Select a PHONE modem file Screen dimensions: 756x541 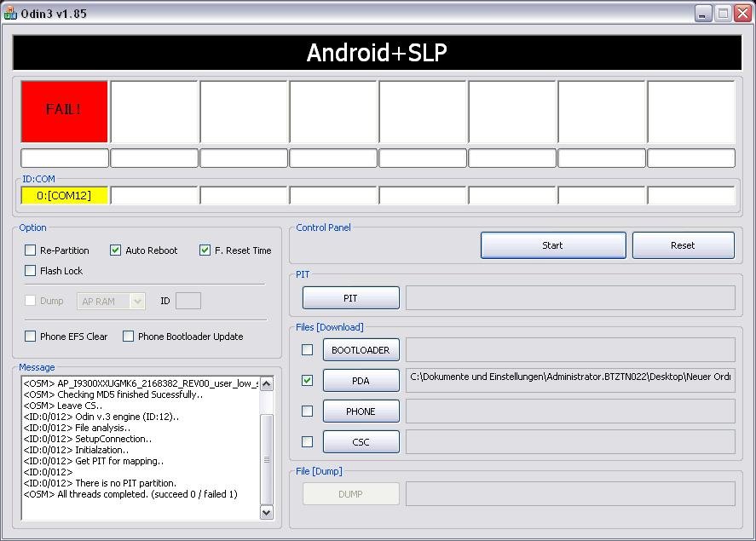pyautogui.click(x=361, y=411)
